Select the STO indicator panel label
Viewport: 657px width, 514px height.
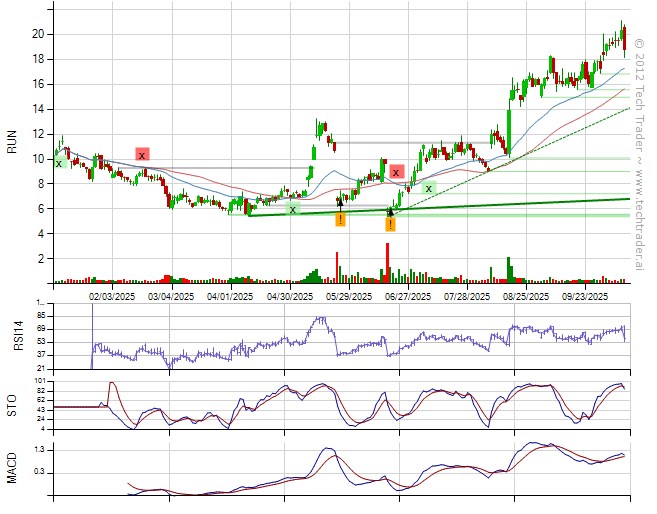click(12, 404)
